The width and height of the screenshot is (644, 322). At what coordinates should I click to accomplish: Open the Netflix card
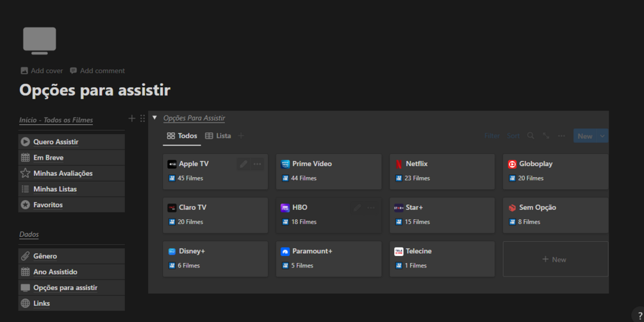click(442, 171)
